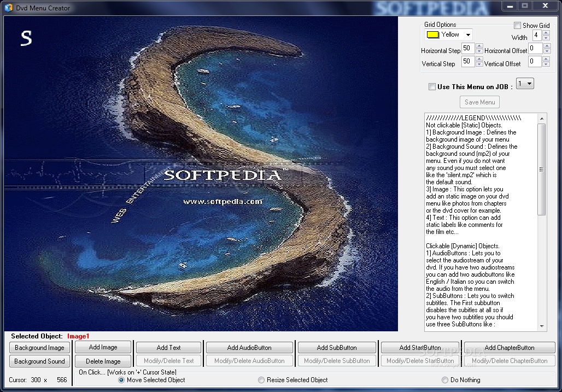The height and width of the screenshot is (392, 562).
Task: Close the Dvd Menu Creator window
Action: click(545, 5)
